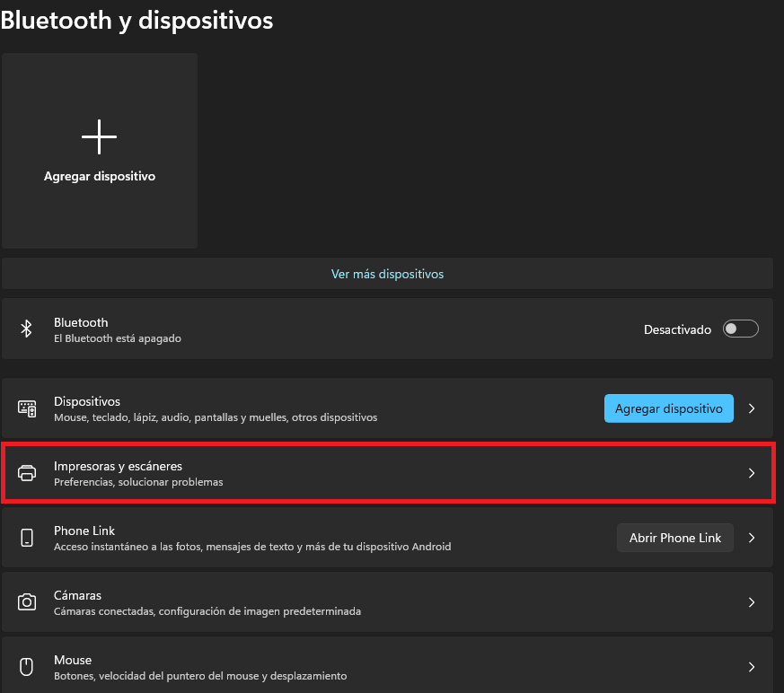Click the Dispositivos keyboard icon
The height and width of the screenshot is (693, 784).
click(x=27, y=408)
